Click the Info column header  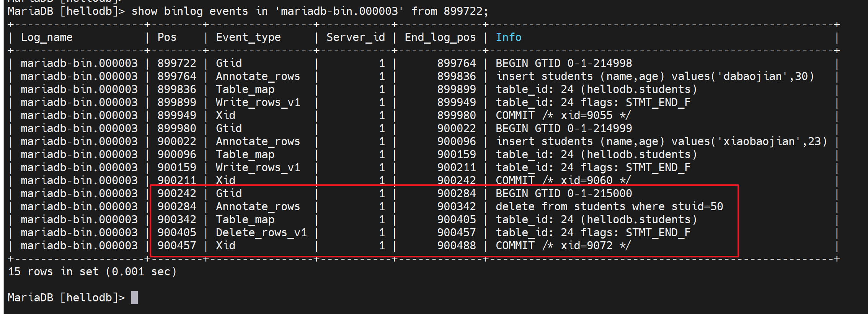(508, 38)
